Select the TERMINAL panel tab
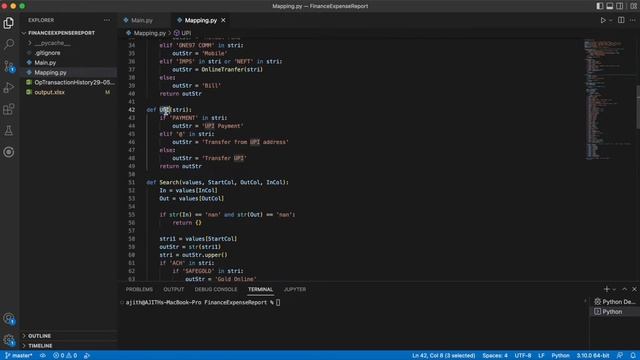Screen dimensions: 640x360 [260, 289]
